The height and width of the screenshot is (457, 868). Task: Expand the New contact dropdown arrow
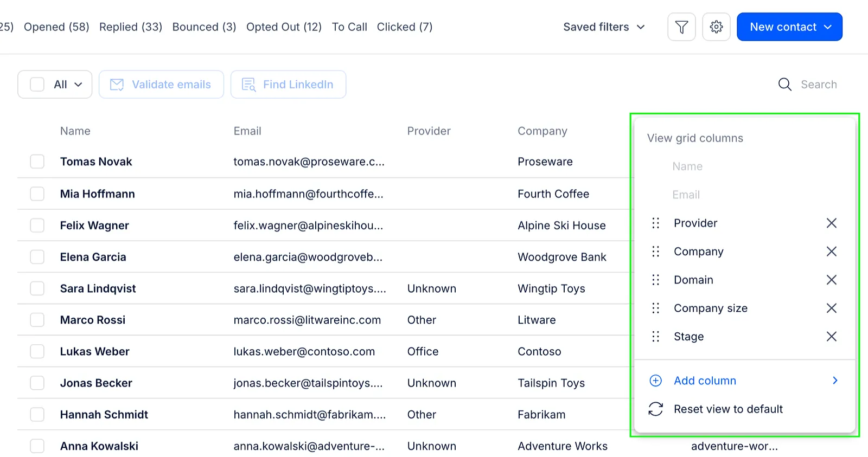click(828, 27)
